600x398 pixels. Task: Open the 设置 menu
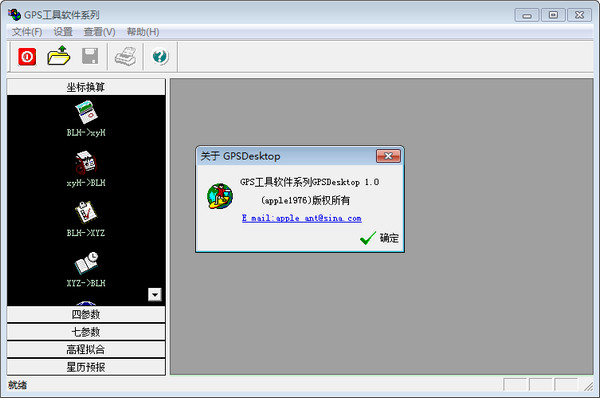[63, 32]
